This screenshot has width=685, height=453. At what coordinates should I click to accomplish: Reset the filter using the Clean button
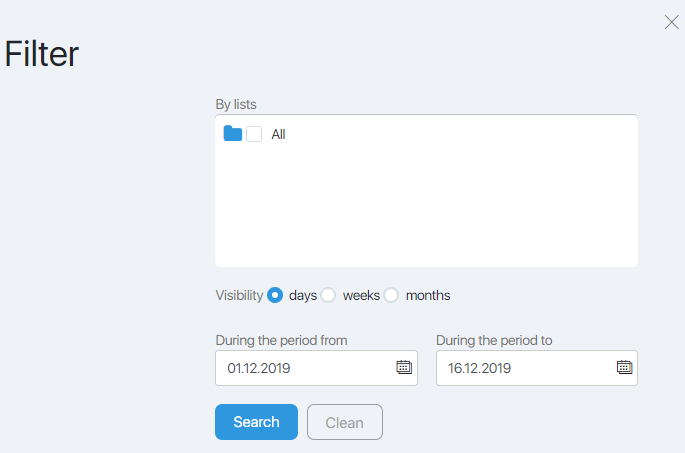(x=345, y=422)
